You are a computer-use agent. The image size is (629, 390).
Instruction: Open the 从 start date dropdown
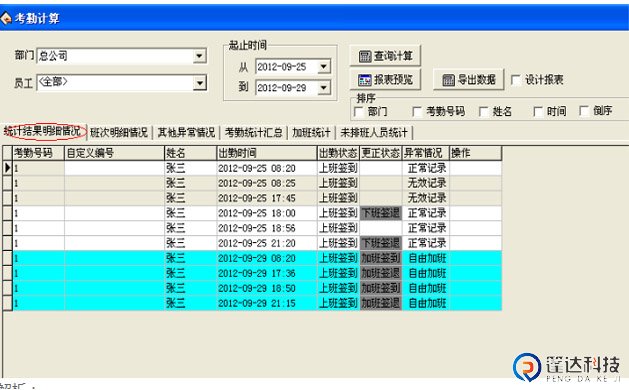[324, 67]
